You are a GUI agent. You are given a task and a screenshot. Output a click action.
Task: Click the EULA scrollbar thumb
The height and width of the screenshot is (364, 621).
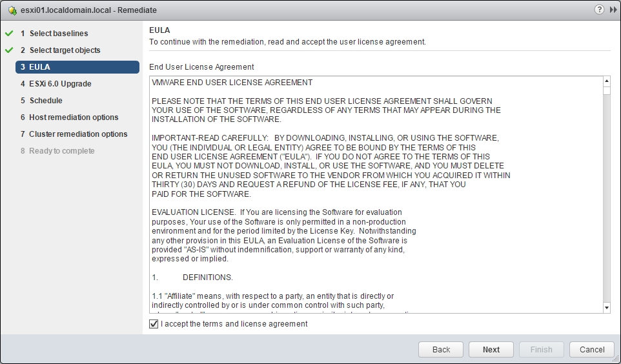coord(606,91)
